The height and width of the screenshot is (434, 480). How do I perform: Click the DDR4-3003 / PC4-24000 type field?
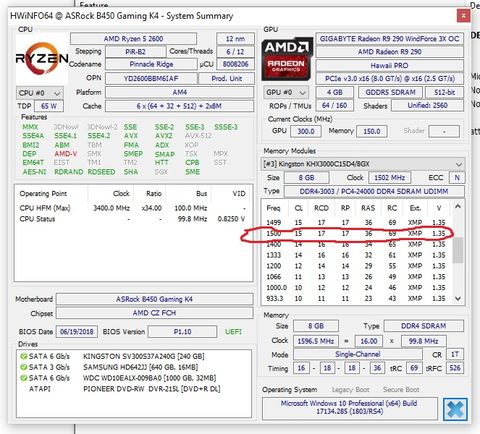tap(374, 191)
